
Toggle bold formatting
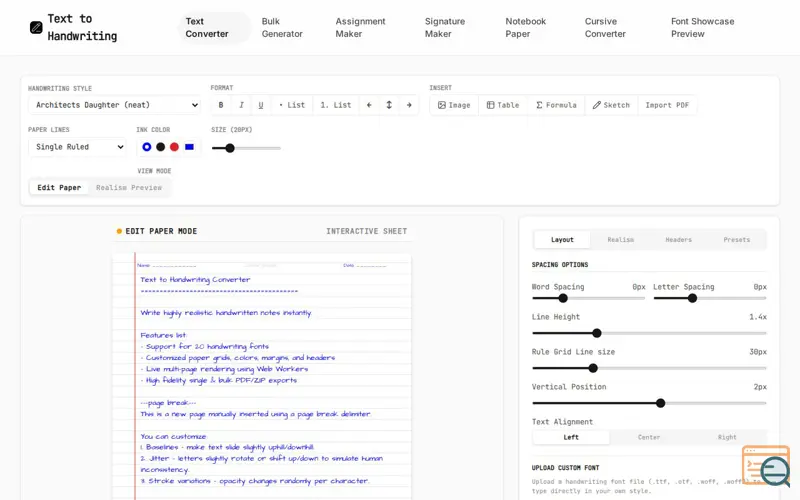221,105
